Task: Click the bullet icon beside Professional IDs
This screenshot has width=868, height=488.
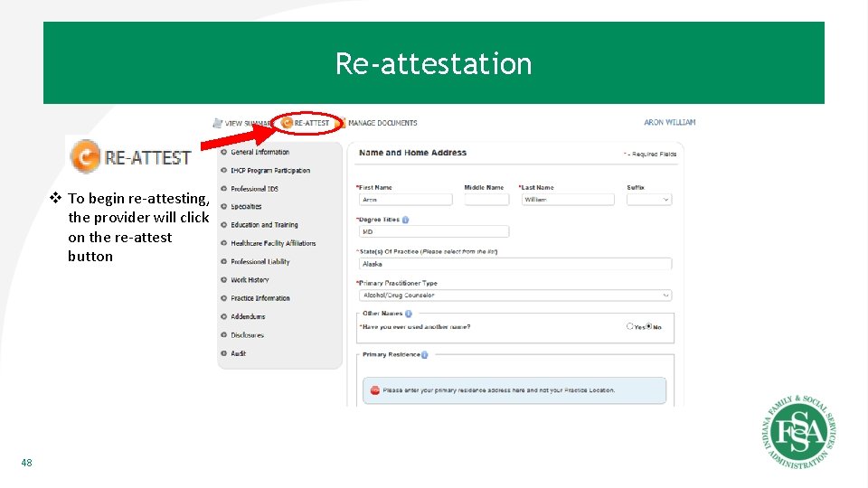Action: (223, 189)
